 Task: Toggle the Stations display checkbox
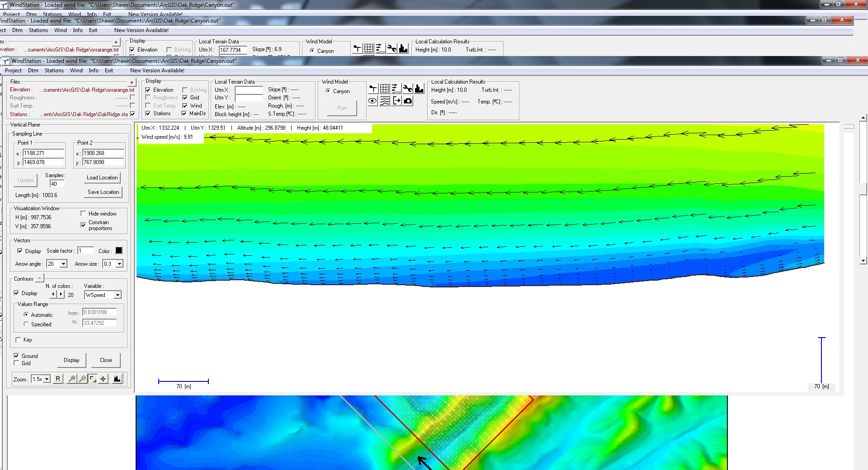click(x=148, y=113)
